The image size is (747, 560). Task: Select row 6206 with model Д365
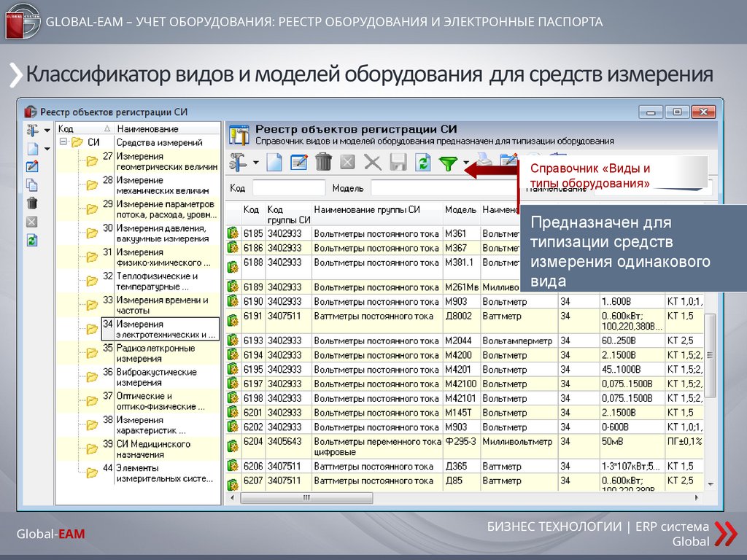(x=465, y=466)
